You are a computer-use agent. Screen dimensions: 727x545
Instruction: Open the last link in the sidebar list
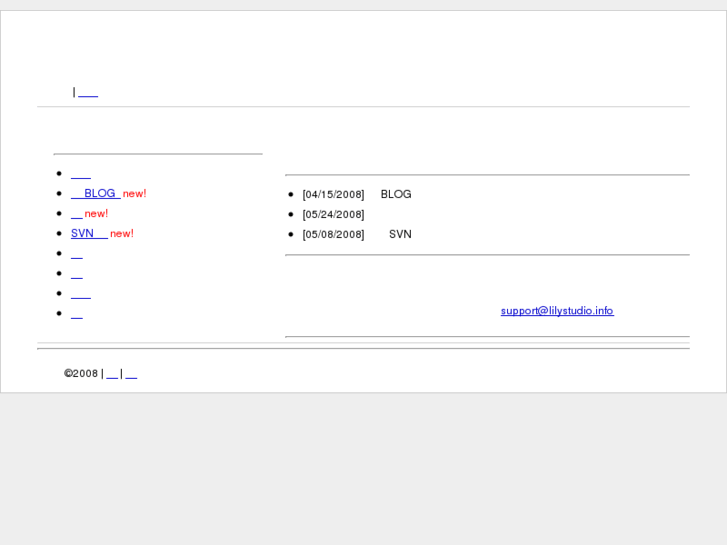pos(76,314)
